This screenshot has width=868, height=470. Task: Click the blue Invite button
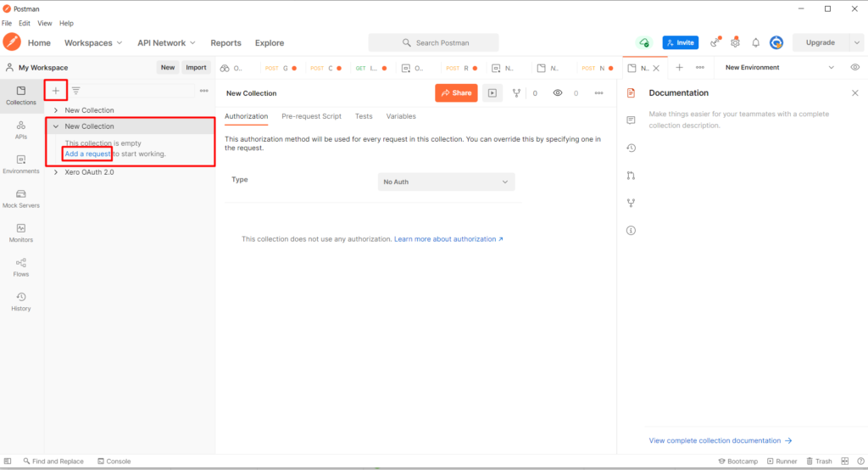pyautogui.click(x=681, y=42)
